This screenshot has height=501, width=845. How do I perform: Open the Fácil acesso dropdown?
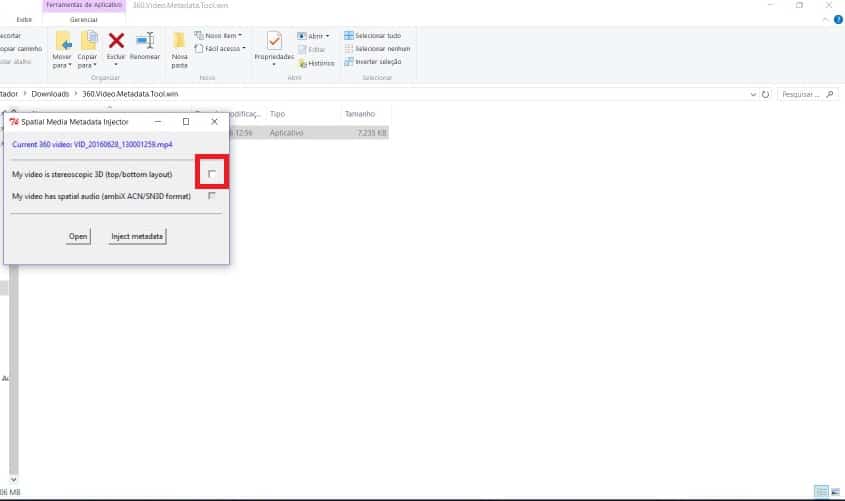click(x=220, y=48)
